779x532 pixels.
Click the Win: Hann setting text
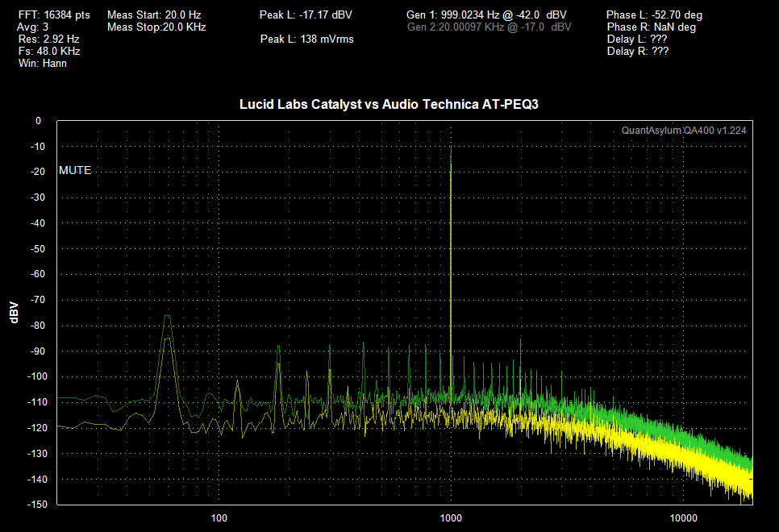point(43,63)
